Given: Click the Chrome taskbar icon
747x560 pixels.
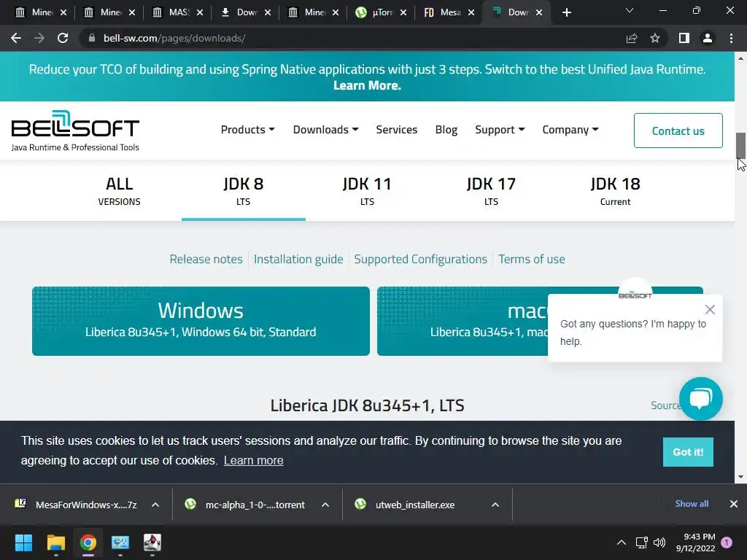Looking at the screenshot, I should [88, 542].
